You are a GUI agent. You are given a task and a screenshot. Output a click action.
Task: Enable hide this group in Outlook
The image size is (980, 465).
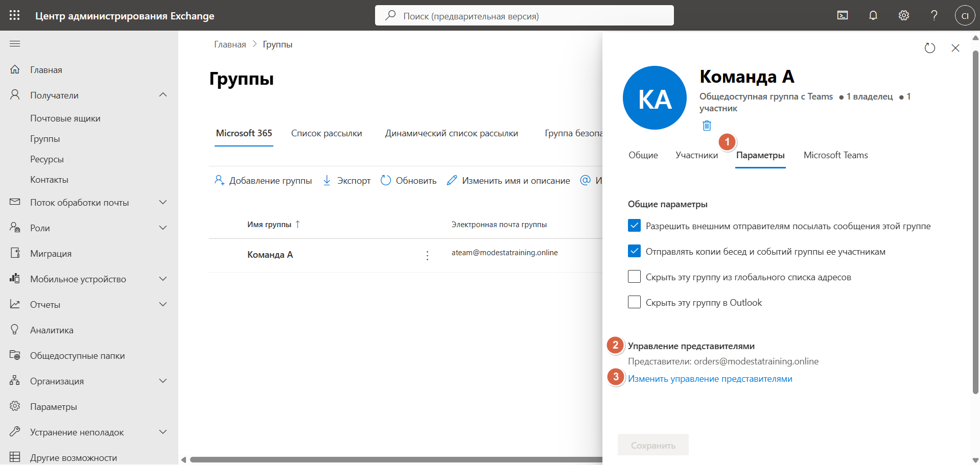click(x=634, y=302)
